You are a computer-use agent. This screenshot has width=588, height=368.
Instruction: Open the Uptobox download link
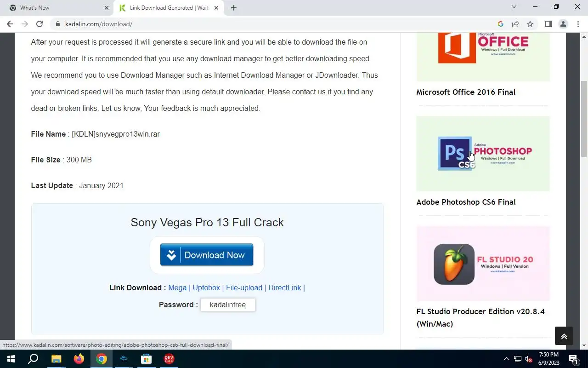pos(206,287)
